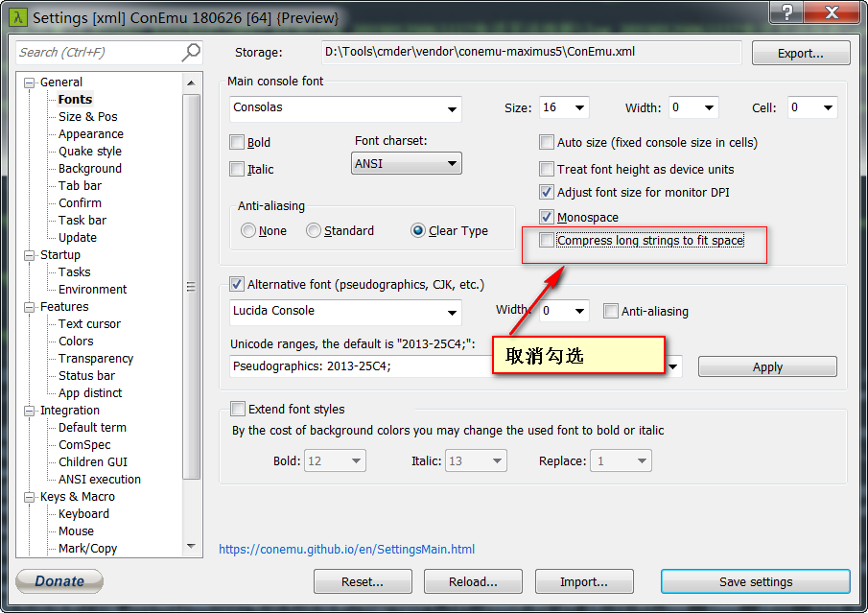868x613 pixels.
Task: Click the Apply button
Action: tap(767, 366)
